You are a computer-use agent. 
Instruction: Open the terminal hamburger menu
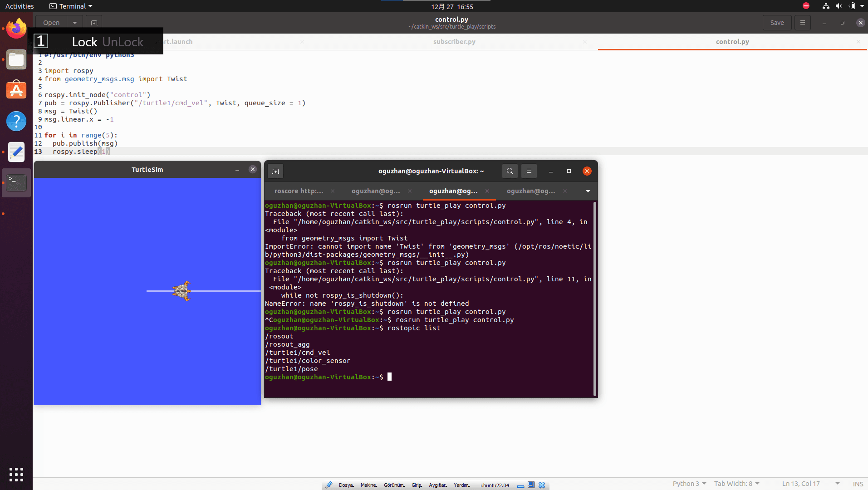pyautogui.click(x=529, y=171)
